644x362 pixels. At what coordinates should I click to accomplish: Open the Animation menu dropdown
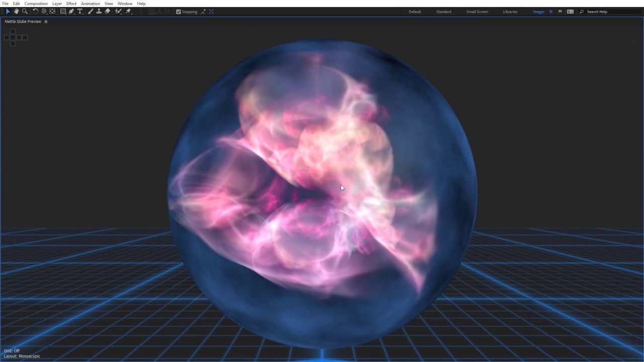(x=91, y=4)
